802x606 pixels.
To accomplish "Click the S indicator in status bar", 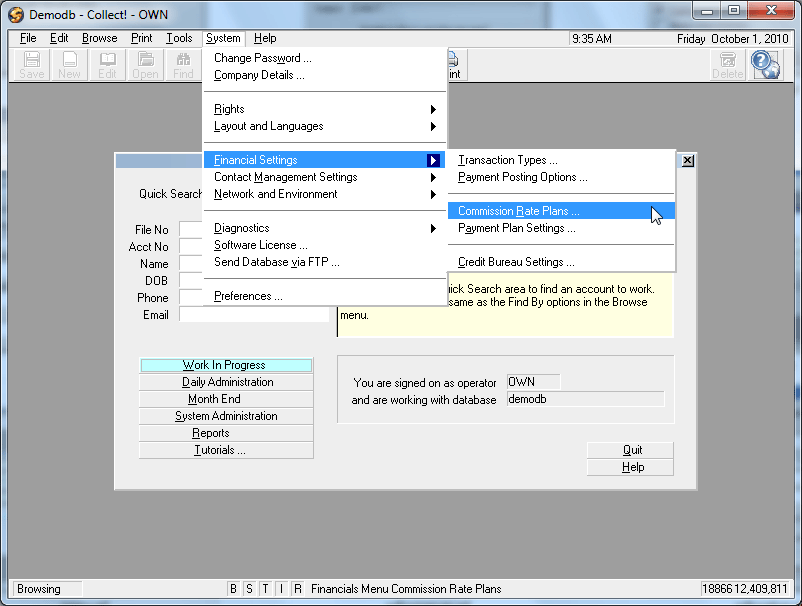I will [249, 589].
